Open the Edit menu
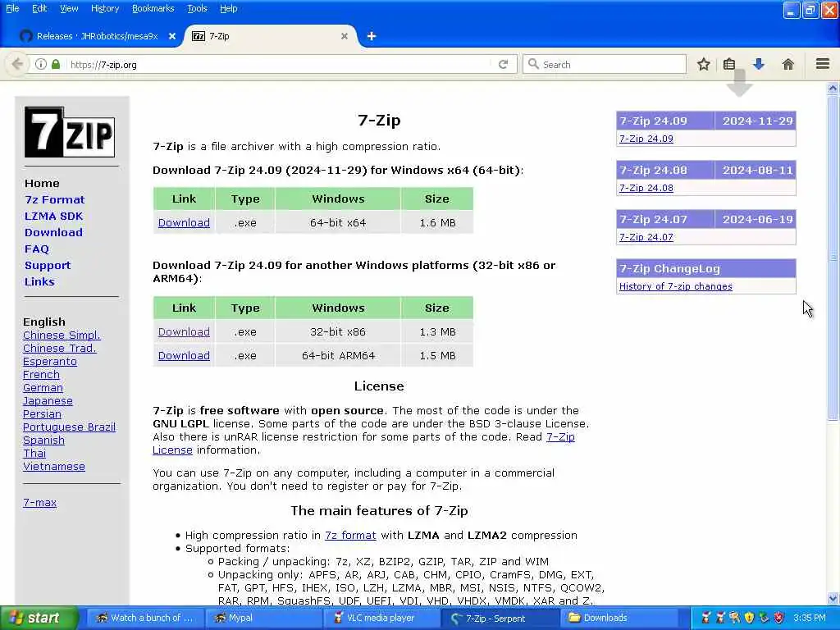Viewport: 840px width, 630px height. coord(39,8)
